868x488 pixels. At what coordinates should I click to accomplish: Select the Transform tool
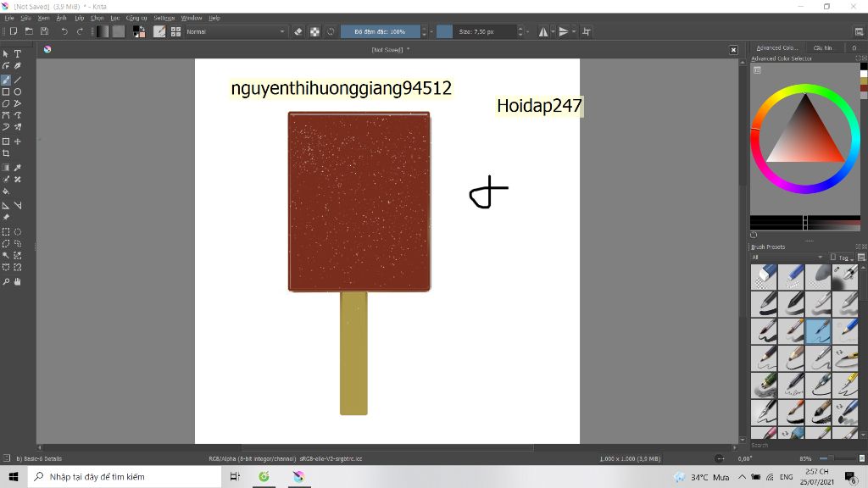coord(6,141)
